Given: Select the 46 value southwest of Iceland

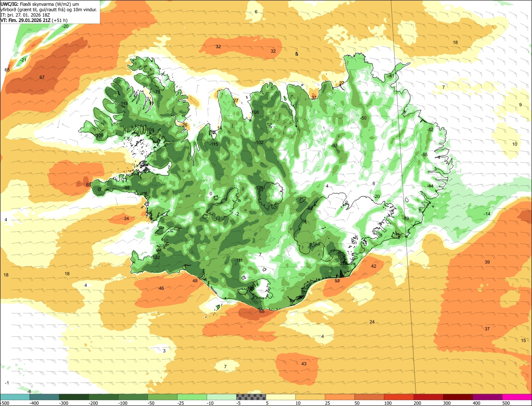Looking at the screenshot, I should [x=161, y=289].
